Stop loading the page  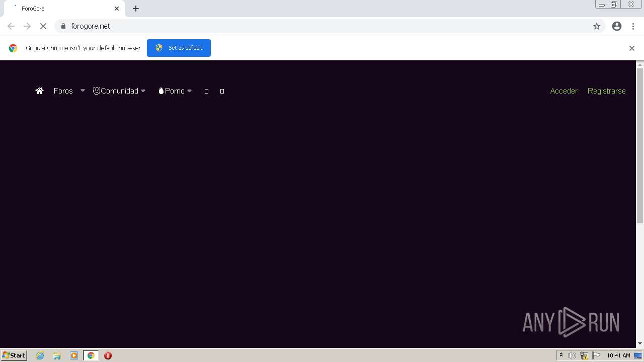pyautogui.click(x=43, y=26)
